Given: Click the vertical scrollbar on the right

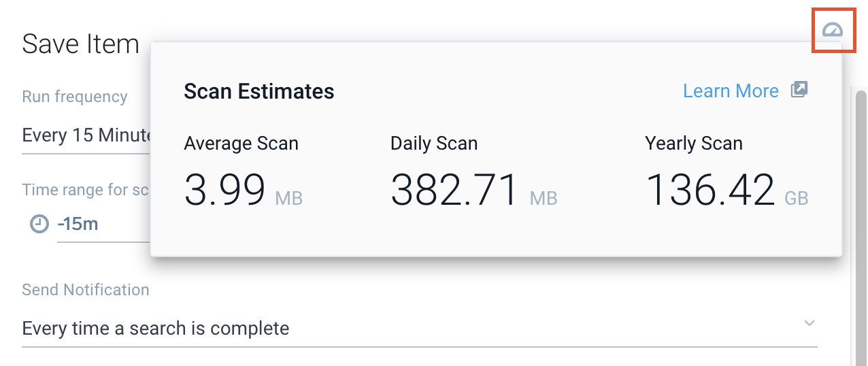Looking at the screenshot, I should 861,224.
